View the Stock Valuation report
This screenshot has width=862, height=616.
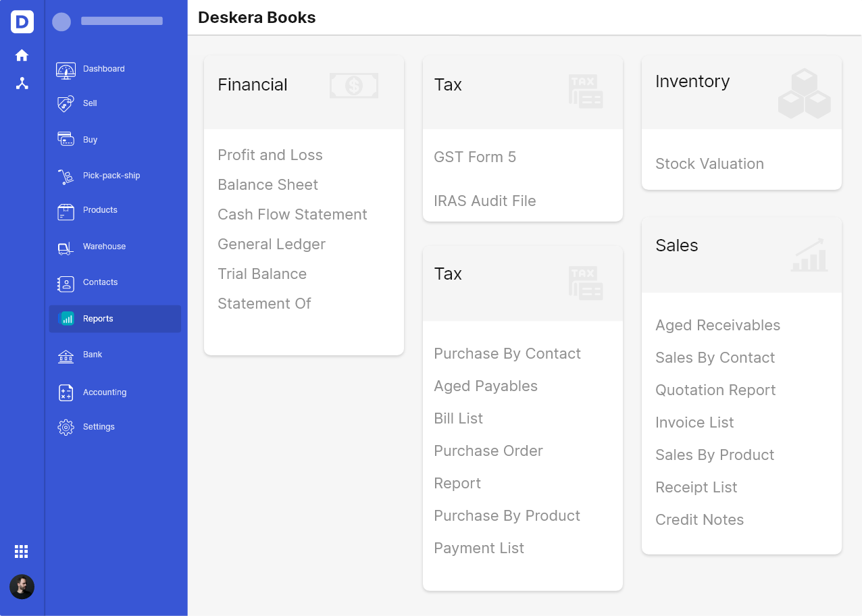click(709, 164)
